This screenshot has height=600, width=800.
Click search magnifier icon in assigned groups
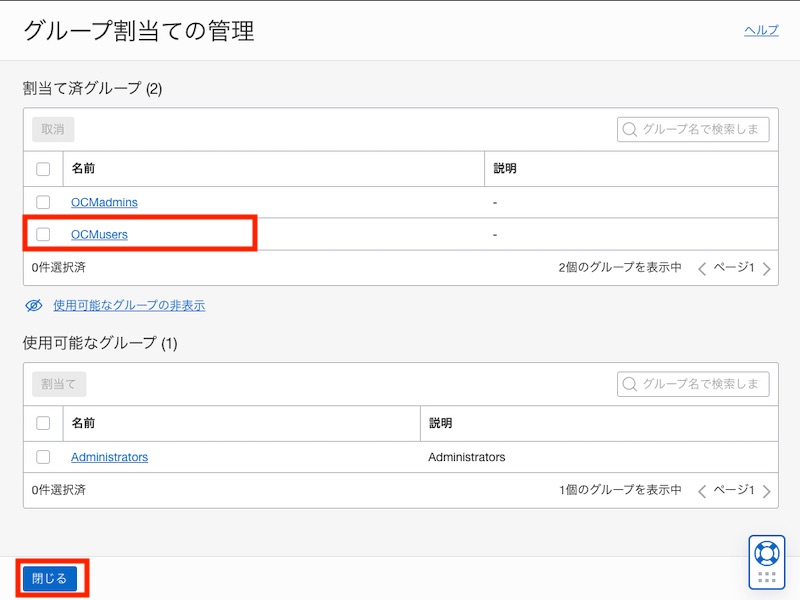pos(630,129)
